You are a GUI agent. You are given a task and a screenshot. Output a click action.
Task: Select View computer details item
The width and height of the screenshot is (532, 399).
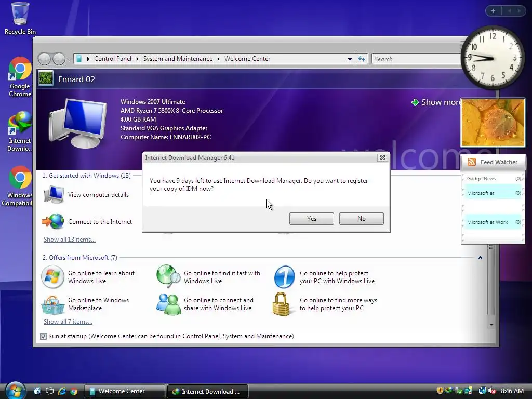pyautogui.click(x=87, y=195)
